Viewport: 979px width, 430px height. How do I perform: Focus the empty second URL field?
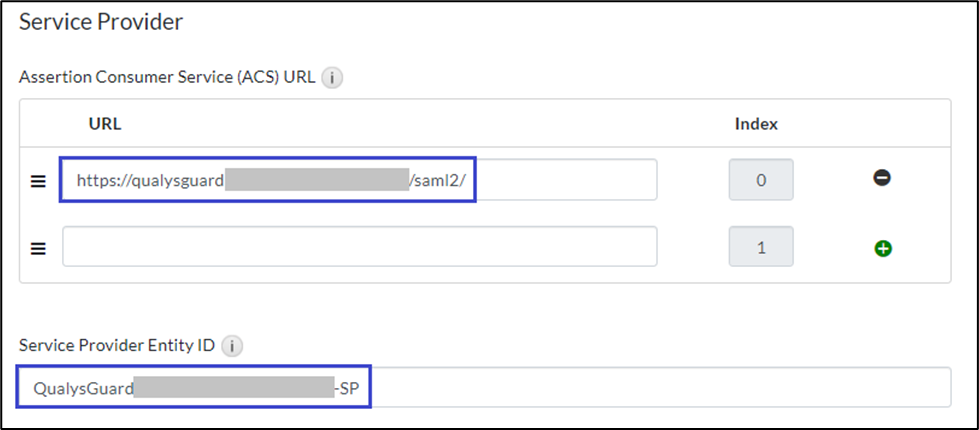[360, 247]
